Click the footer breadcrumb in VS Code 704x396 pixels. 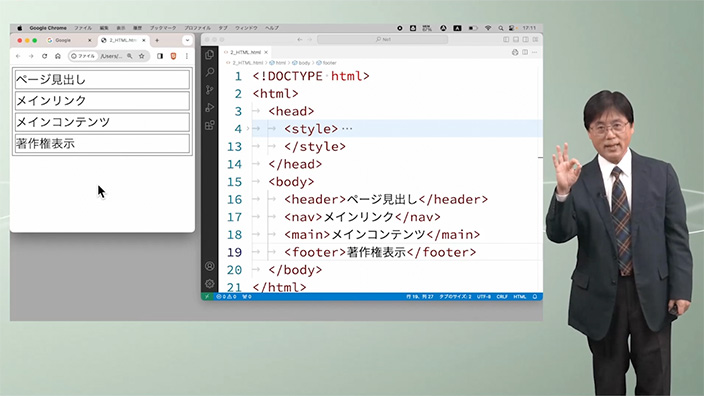[326, 63]
